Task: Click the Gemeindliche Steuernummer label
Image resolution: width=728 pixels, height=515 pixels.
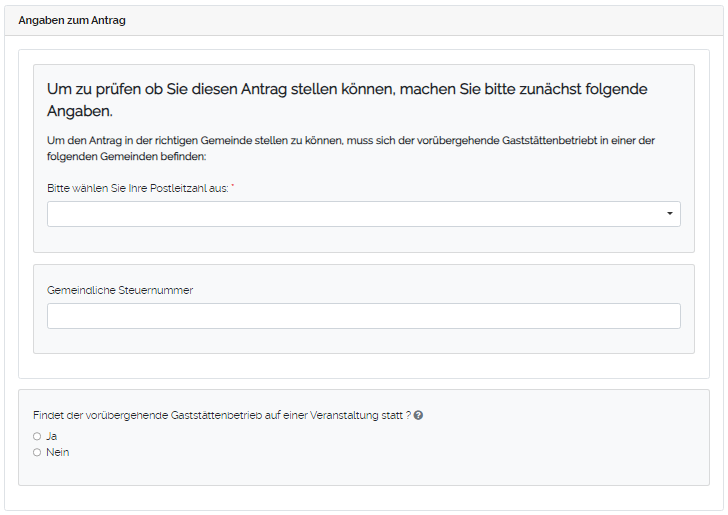Action: click(120, 290)
